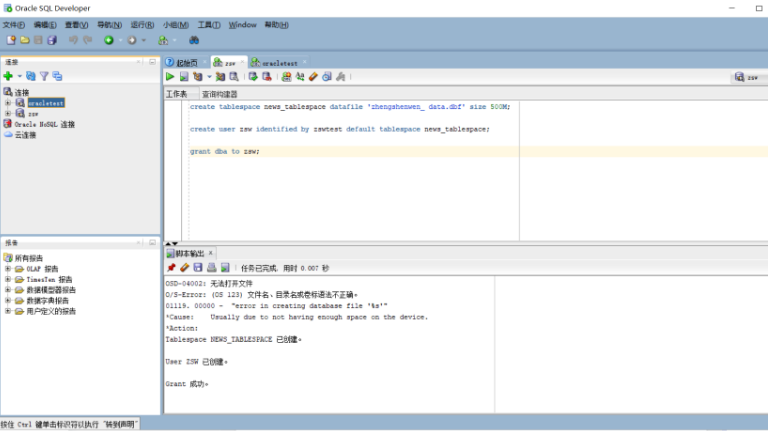Switch to the oracletest worksheet tab
The width and height of the screenshot is (768, 431).
coord(279,63)
